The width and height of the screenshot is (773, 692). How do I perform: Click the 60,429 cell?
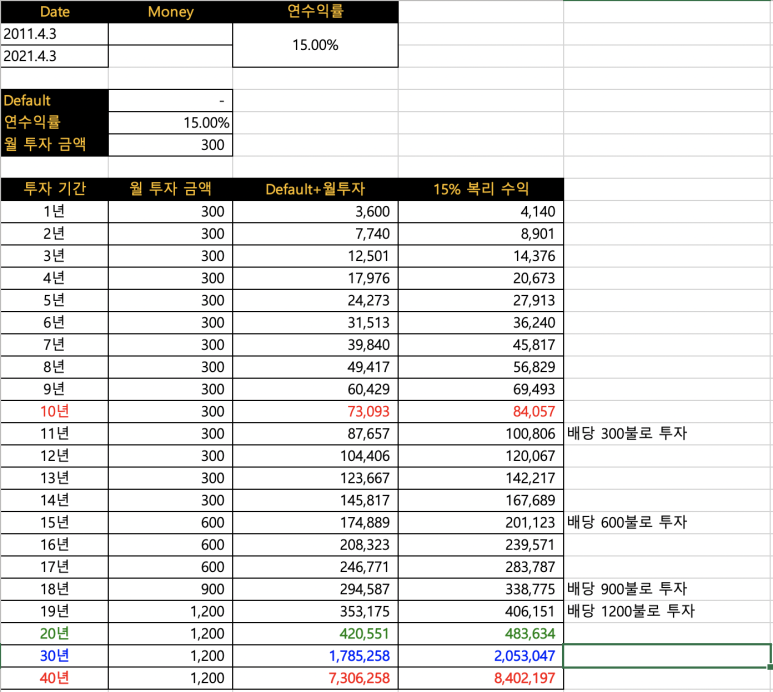point(315,389)
